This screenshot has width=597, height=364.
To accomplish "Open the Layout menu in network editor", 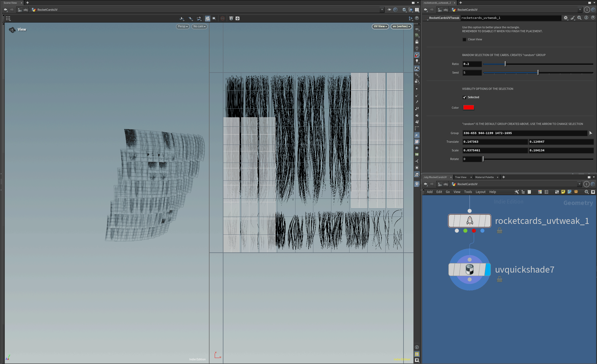I will (480, 192).
